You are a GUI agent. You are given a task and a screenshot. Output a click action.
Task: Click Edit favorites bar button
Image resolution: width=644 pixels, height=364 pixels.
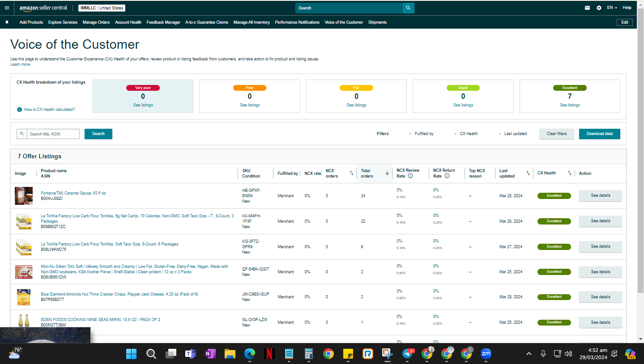point(625,22)
